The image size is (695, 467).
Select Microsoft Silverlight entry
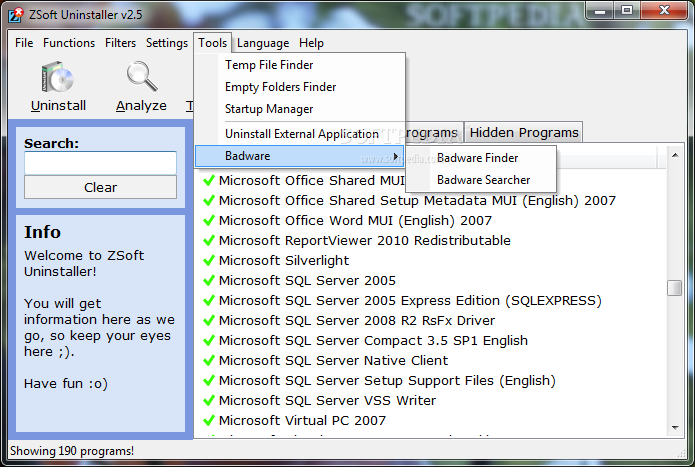(284, 261)
